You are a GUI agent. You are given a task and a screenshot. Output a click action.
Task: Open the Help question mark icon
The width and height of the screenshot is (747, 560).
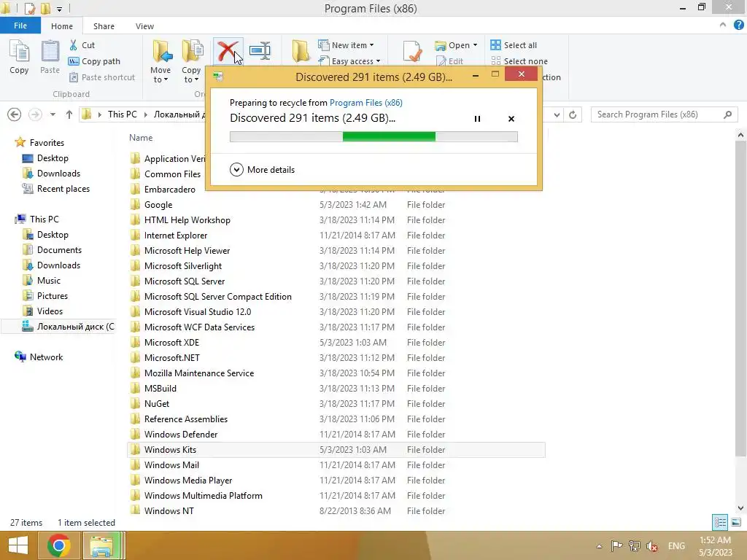pyautogui.click(x=738, y=26)
